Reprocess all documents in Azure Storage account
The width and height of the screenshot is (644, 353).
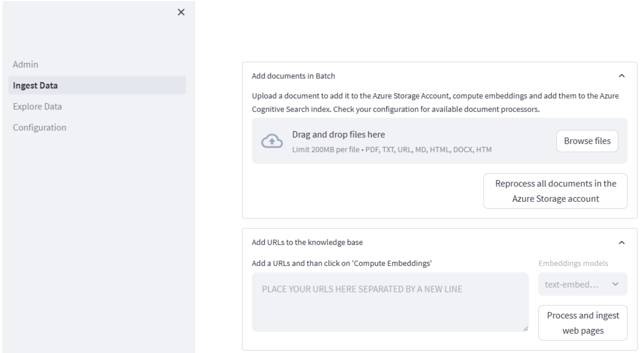coord(555,191)
